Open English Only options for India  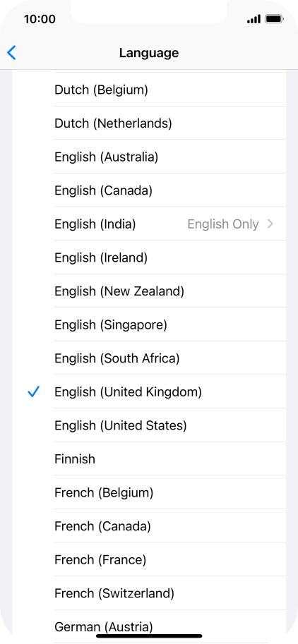click(223, 224)
